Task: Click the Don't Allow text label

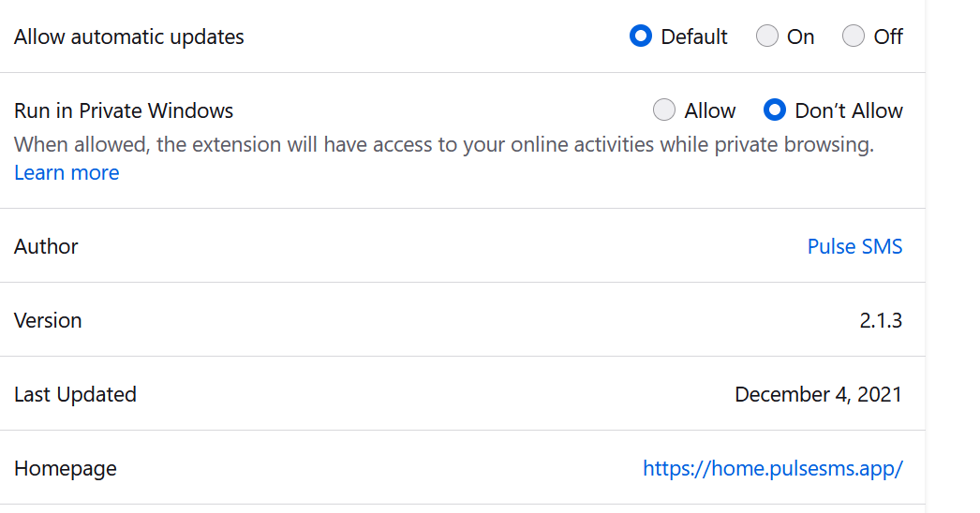Action: tap(849, 111)
